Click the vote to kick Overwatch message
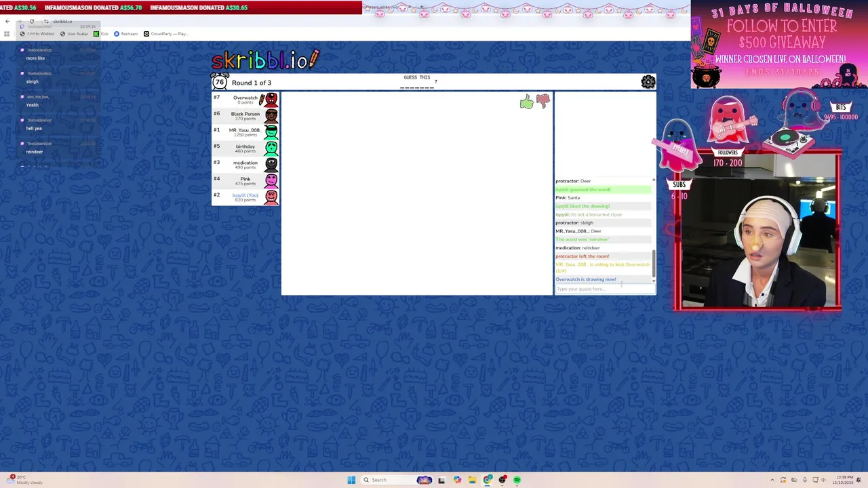Image resolution: width=868 pixels, height=488 pixels. pos(602,268)
